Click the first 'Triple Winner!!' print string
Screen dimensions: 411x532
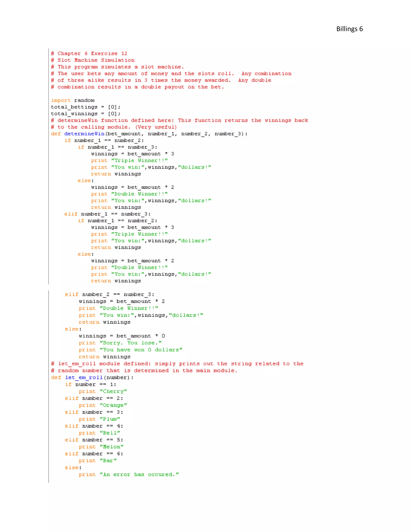tap(139, 161)
